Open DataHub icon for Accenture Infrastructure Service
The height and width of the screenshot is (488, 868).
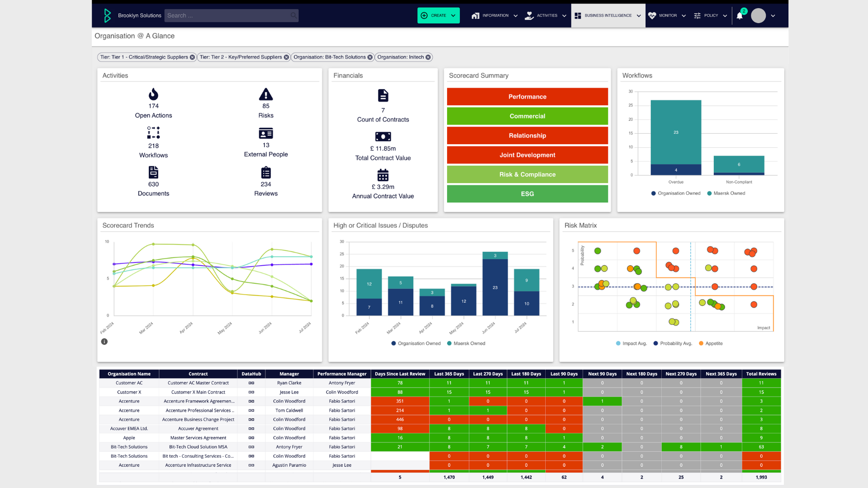[x=251, y=465]
